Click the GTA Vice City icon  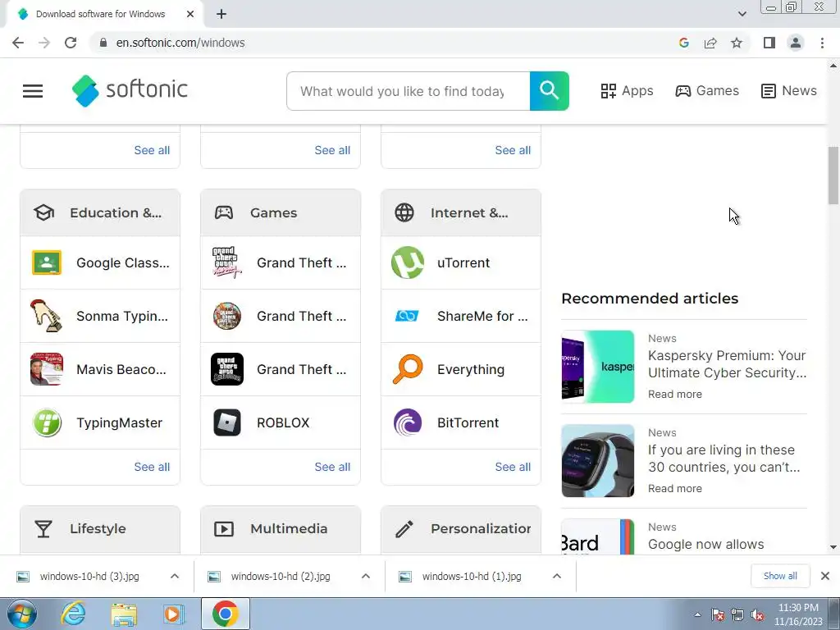tap(227, 262)
